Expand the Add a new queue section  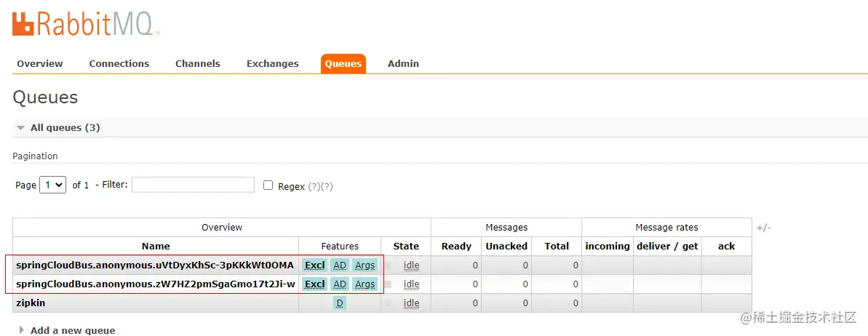click(x=68, y=330)
